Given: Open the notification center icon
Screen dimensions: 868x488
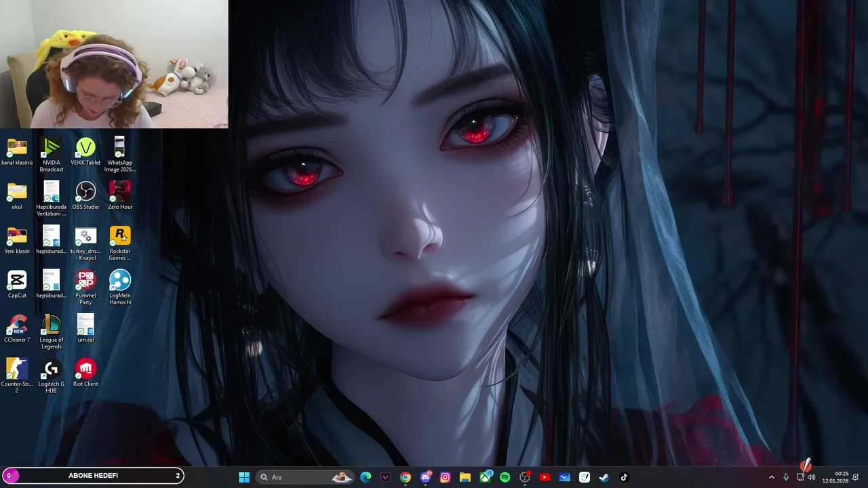Looking at the screenshot, I should tap(856, 477).
